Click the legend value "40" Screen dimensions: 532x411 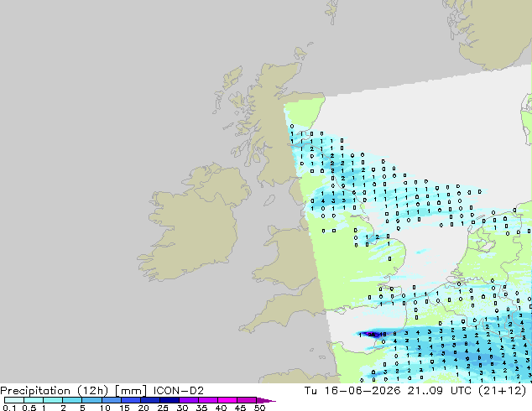coord(221,408)
